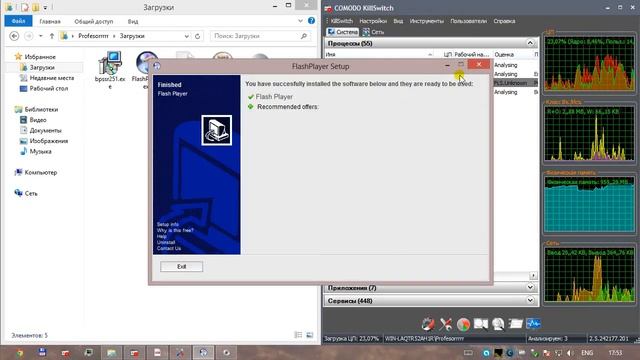Click the green diamond beside Recommended offers
The height and width of the screenshot is (360, 640).
pos(251,107)
